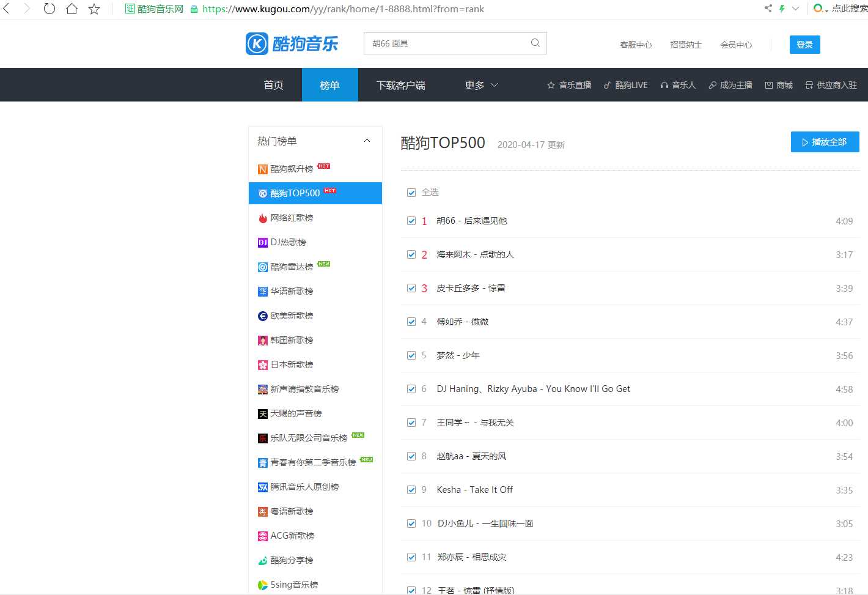Select the 榜单 navigation tab
The height and width of the screenshot is (595, 868).
click(x=329, y=85)
